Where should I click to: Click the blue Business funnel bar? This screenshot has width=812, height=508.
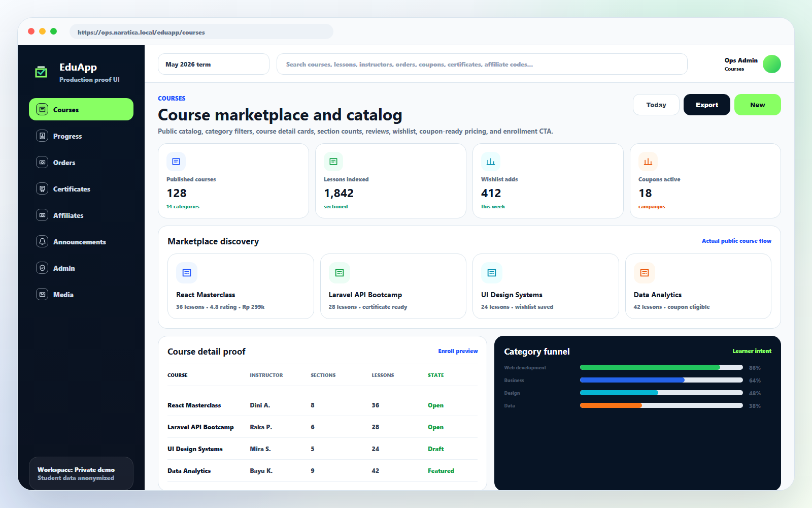pos(632,380)
